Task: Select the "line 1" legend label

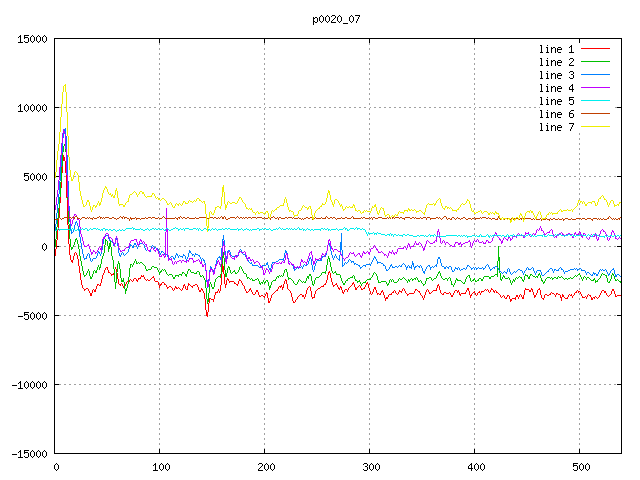Action: click(557, 49)
